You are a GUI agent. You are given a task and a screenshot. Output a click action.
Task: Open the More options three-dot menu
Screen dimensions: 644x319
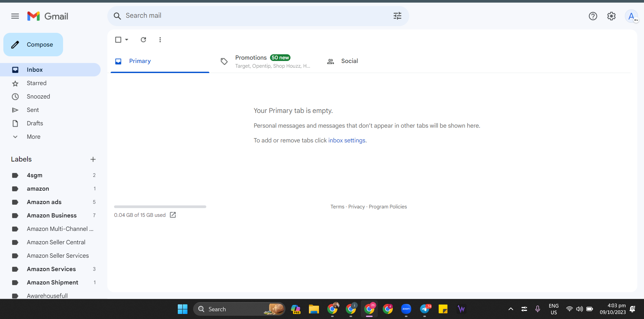(x=160, y=40)
